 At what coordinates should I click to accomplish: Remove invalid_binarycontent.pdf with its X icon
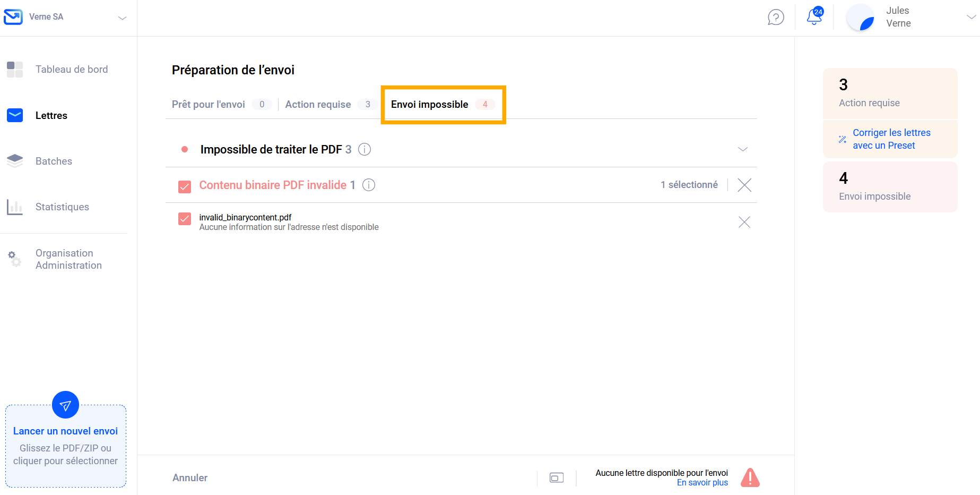[x=744, y=222]
